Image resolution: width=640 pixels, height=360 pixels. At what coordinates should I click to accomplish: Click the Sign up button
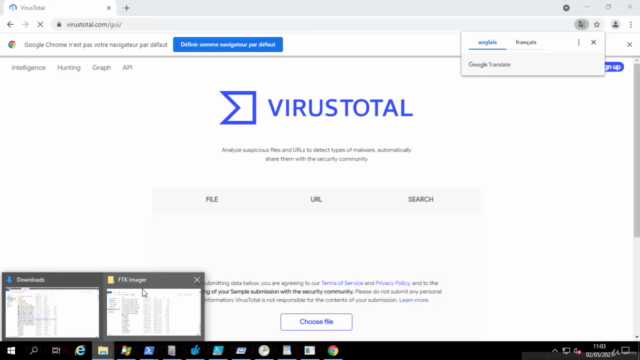click(614, 67)
